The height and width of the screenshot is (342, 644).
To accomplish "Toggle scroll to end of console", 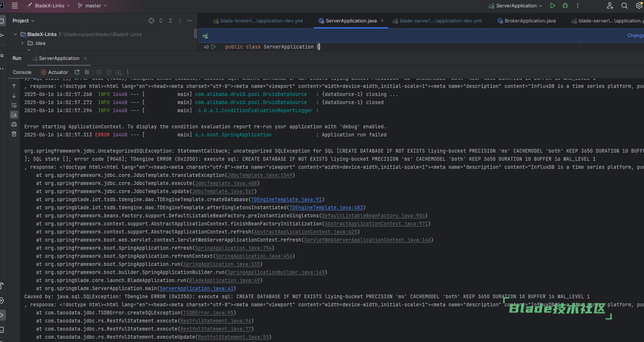I will [x=14, y=115].
